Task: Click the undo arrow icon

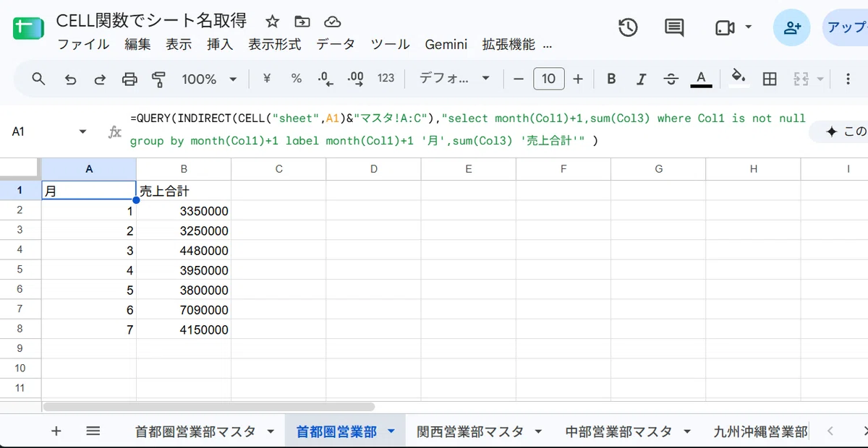Action: tap(70, 79)
